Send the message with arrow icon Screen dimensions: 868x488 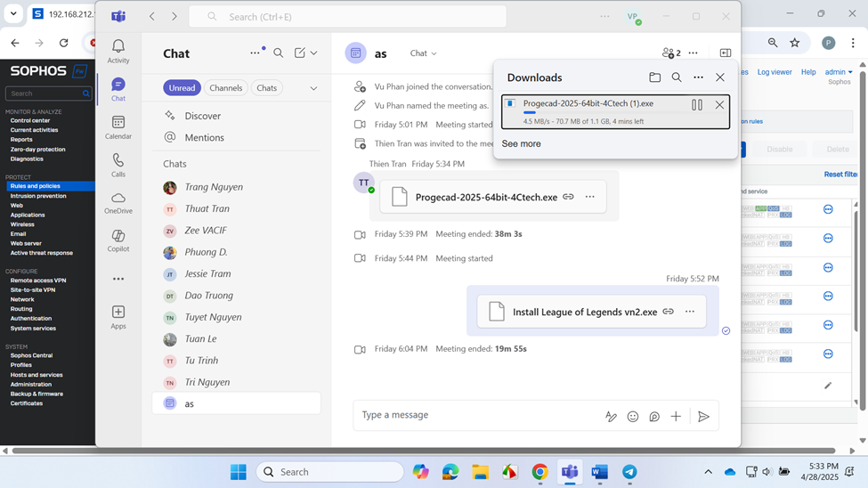click(x=703, y=416)
